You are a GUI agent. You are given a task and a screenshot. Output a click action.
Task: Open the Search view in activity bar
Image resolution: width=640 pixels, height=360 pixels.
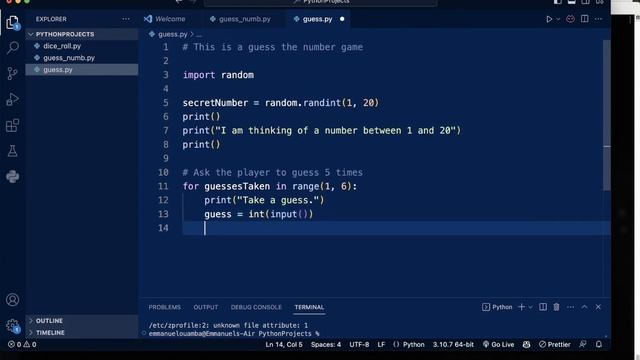pos(13,48)
